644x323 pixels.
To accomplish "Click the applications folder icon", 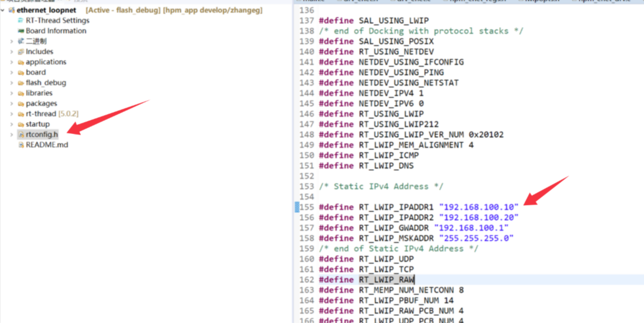I will [21, 62].
